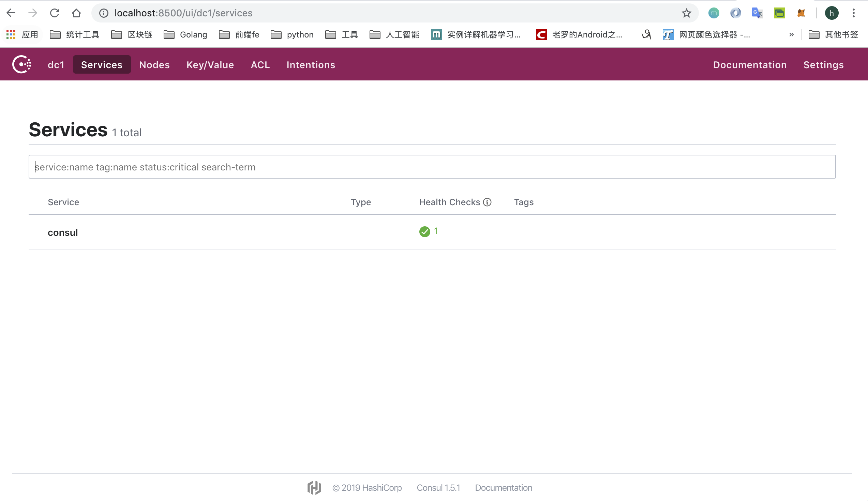The width and height of the screenshot is (868, 501).
Task: Open the Intentions menu item
Action: [x=311, y=64]
